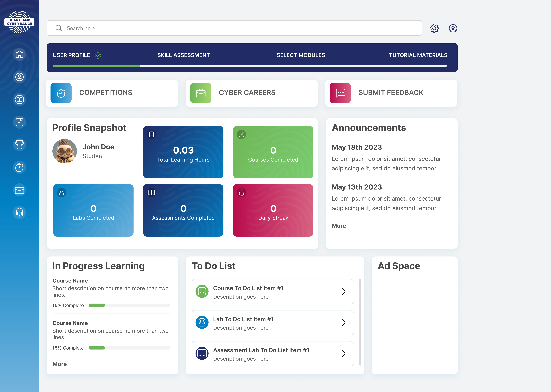Click the second Course Name in In Progress Learning

pyautogui.click(x=70, y=323)
